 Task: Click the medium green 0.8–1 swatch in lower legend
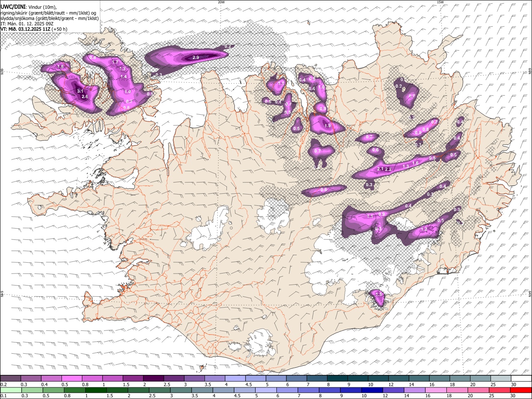(75, 390)
